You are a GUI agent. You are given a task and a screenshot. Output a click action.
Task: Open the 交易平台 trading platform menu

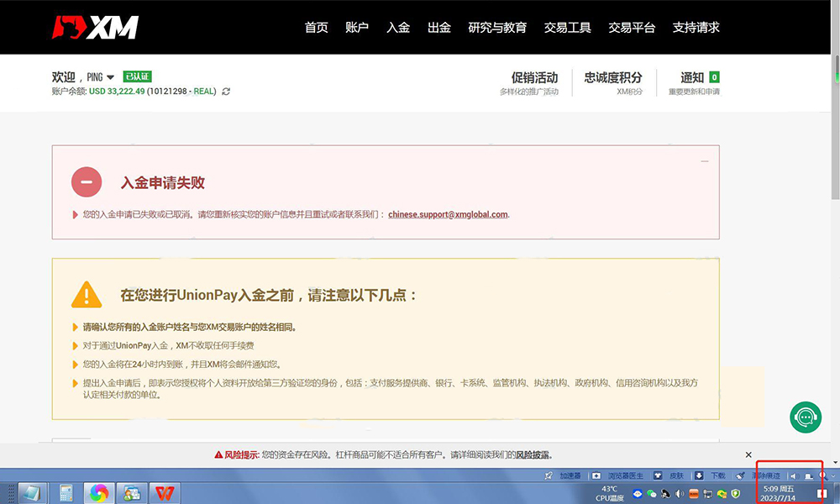[632, 27]
